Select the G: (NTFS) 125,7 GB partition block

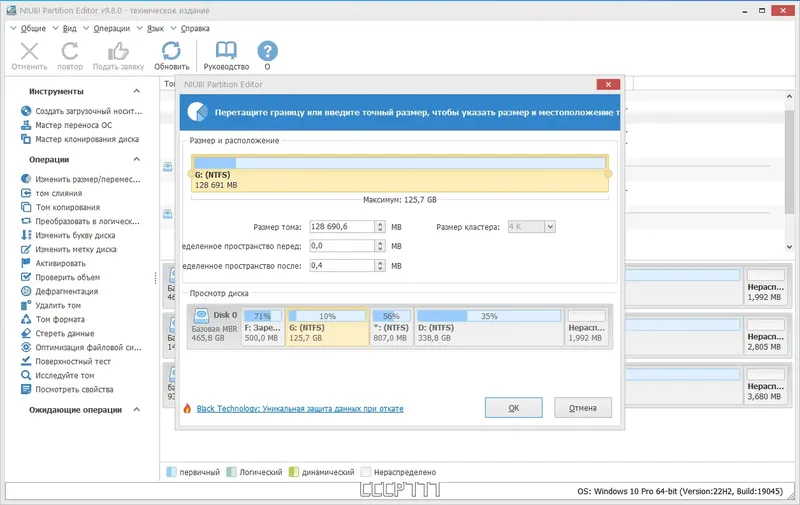pyautogui.click(x=327, y=326)
